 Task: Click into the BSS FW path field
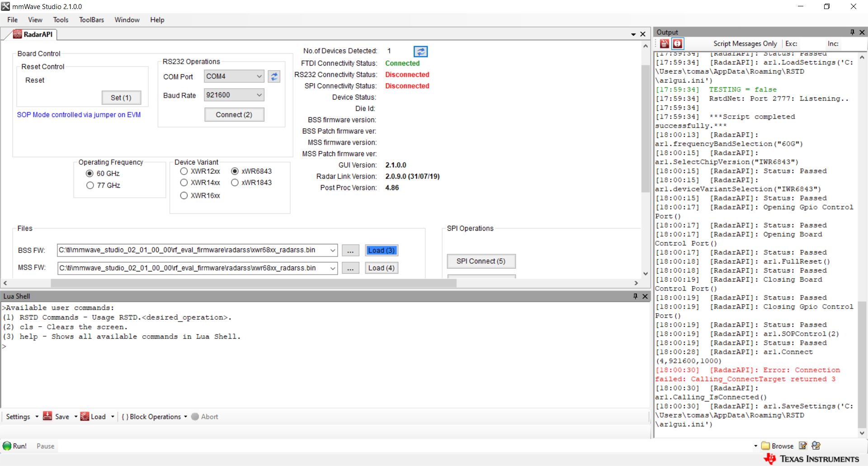pyautogui.click(x=193, y=250)
